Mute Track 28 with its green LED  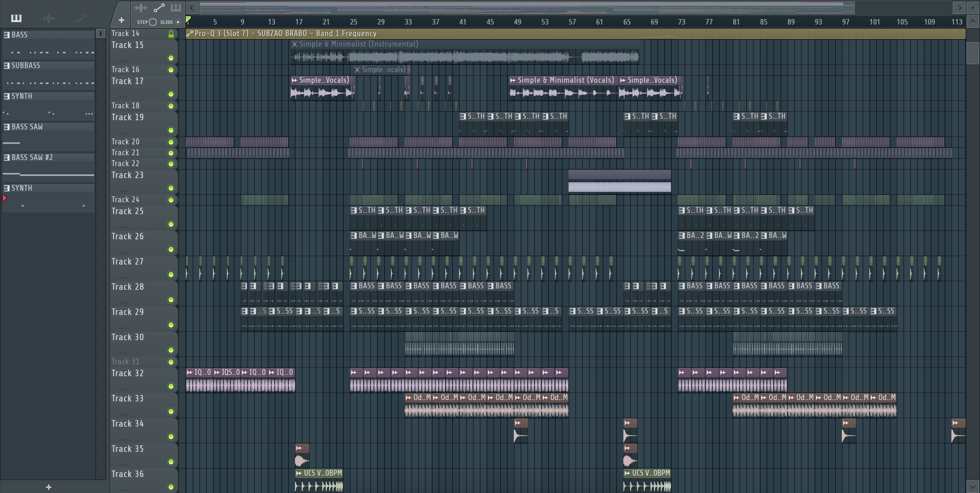[x=171, y=300]
